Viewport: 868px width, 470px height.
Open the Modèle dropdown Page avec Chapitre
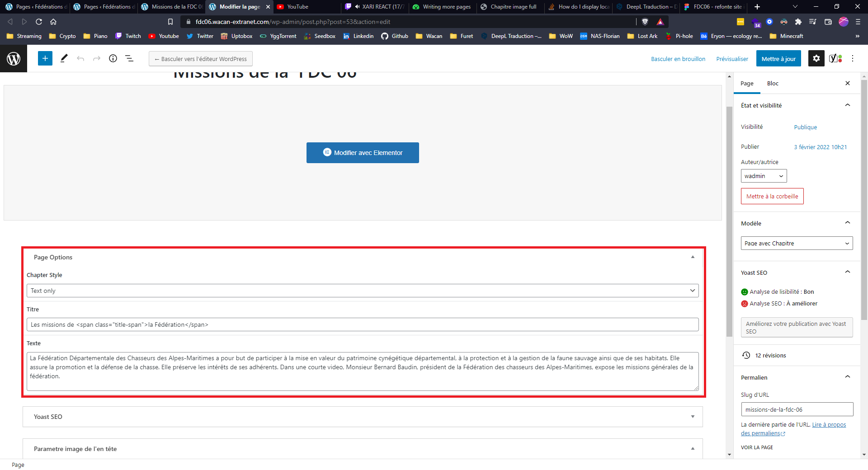click(797, 243)
